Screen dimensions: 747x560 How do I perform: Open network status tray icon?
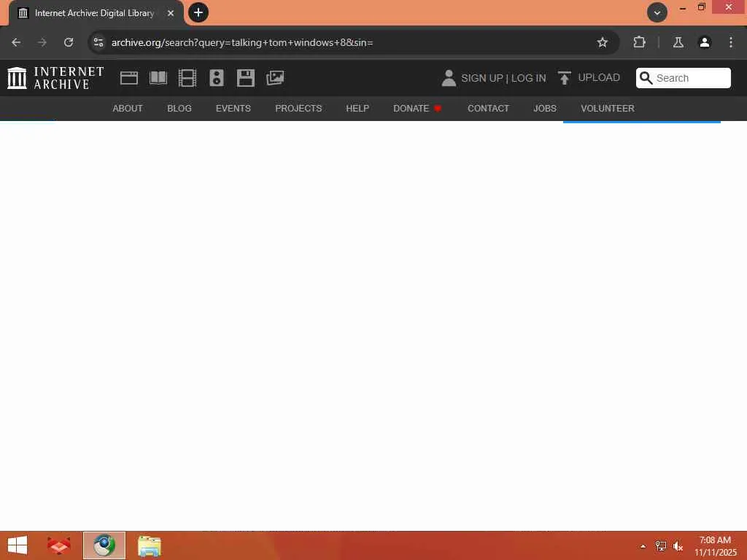tap(660, 546)
